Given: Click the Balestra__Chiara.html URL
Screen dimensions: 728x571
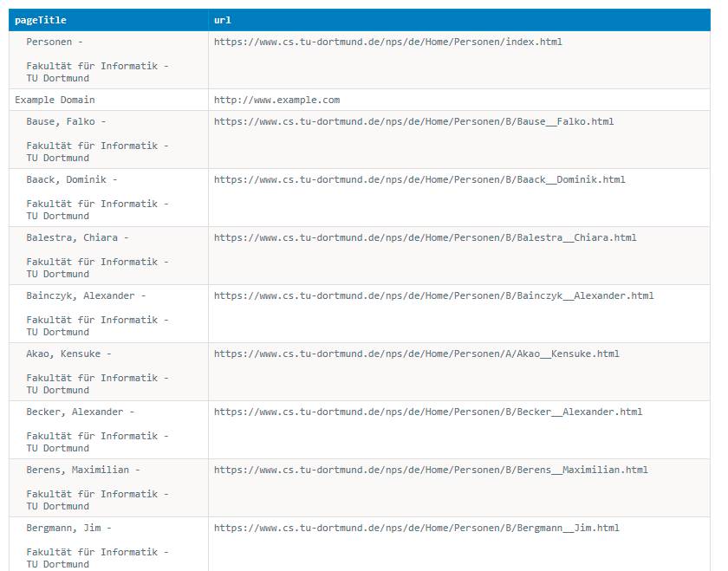Looking at the screenshot, I should click(426, 237).
